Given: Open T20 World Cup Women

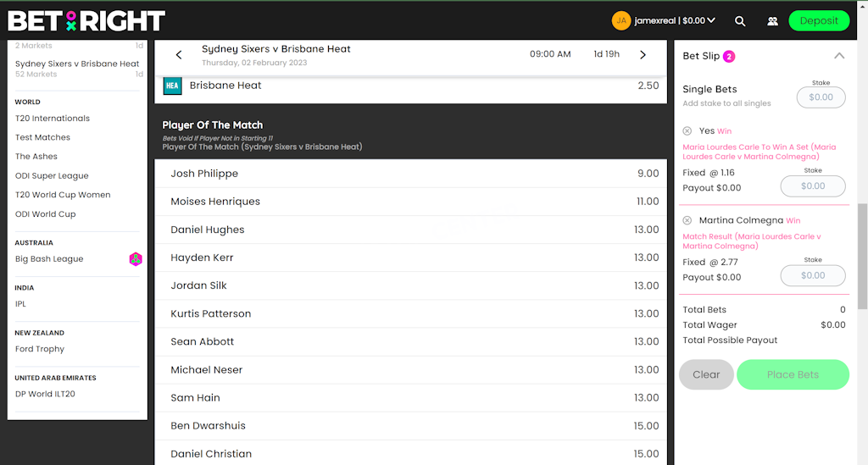Looking at the screenshot, I should click(63, 195).
